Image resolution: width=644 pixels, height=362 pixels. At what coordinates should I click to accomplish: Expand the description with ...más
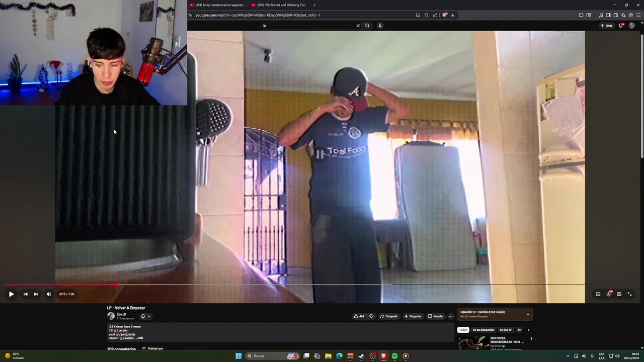140,338
